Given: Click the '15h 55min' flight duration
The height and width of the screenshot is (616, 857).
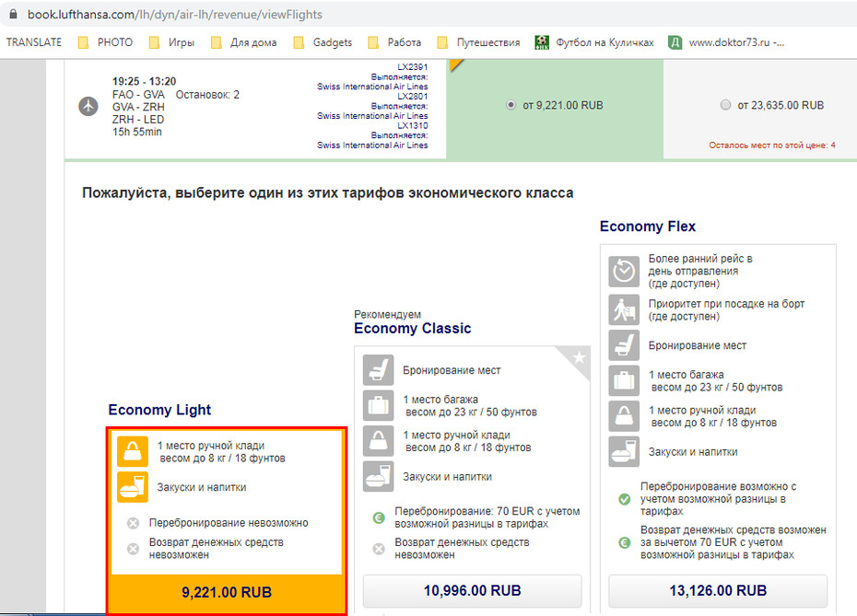Looking at the screenshot, I should click(136, 132).
